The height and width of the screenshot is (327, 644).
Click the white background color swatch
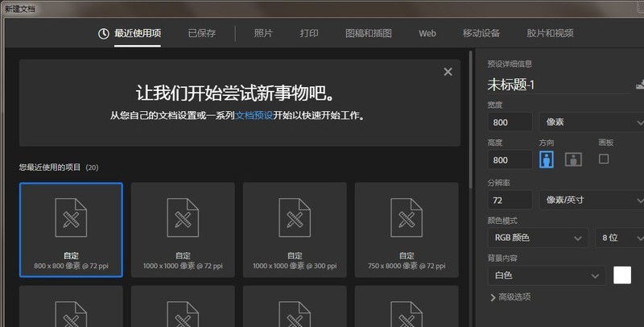point(622,275)
